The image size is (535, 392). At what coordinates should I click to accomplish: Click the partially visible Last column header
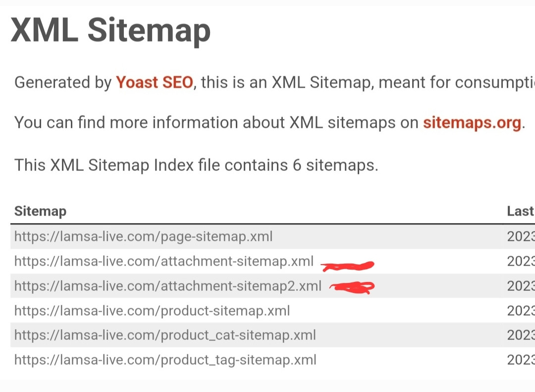pos(520,212)
